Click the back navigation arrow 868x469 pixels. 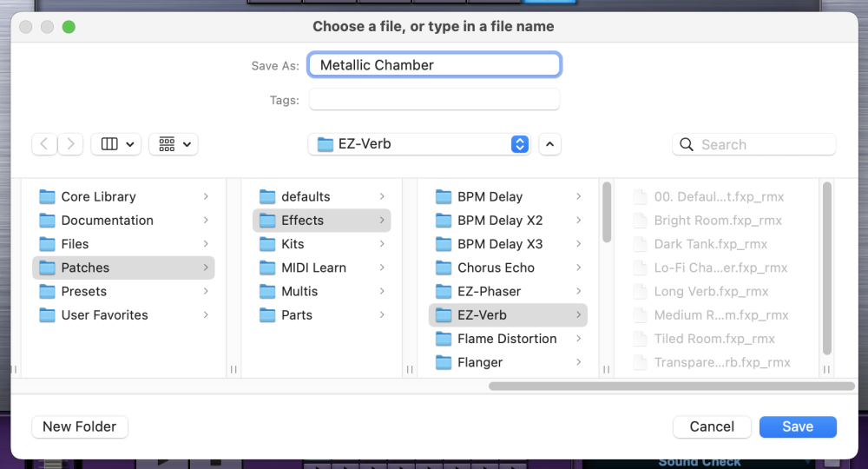click(x=44, y=144)
